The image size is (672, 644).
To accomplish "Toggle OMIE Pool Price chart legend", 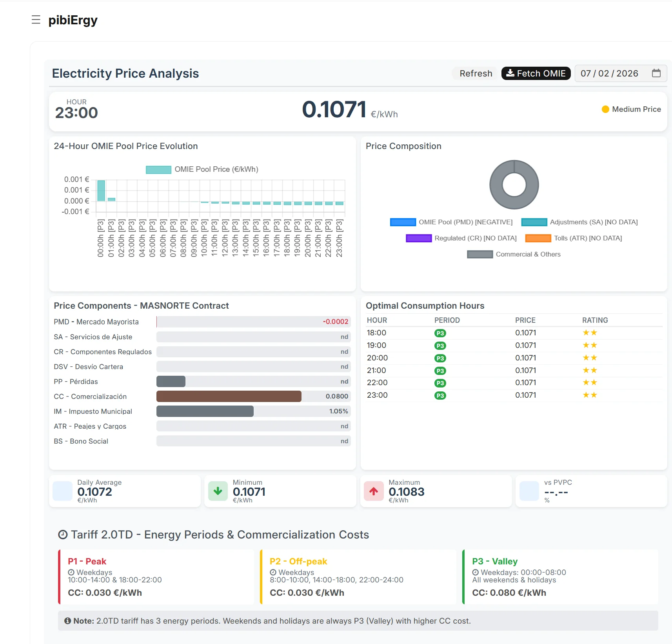I will pyautogui.click(x=202, y=169).
